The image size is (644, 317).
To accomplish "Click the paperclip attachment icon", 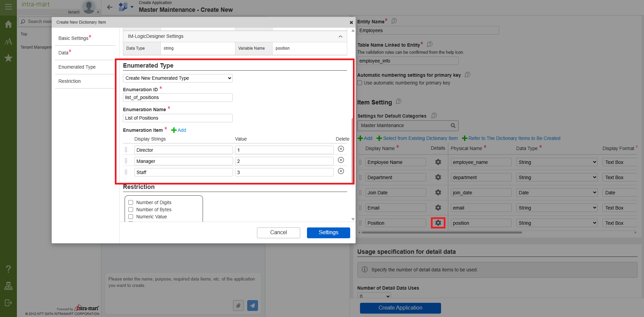I will (238, 306).
